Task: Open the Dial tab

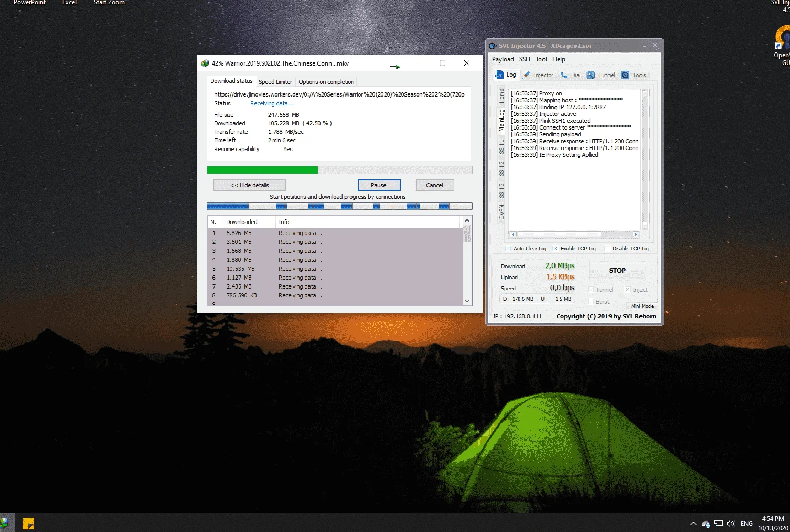Action: 570,75
